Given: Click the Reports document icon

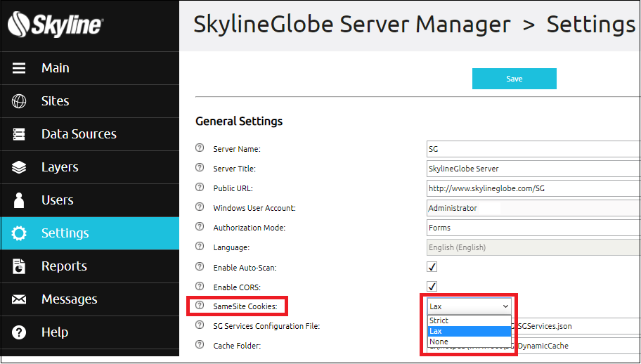Looking at the screenshot, I should (19, 266).
